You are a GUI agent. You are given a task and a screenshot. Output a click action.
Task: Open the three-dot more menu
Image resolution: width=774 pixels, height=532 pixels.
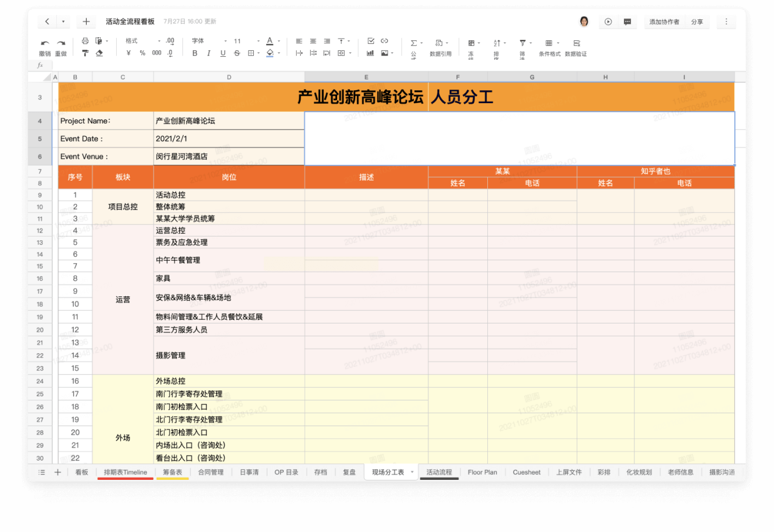tap(726, 22)
